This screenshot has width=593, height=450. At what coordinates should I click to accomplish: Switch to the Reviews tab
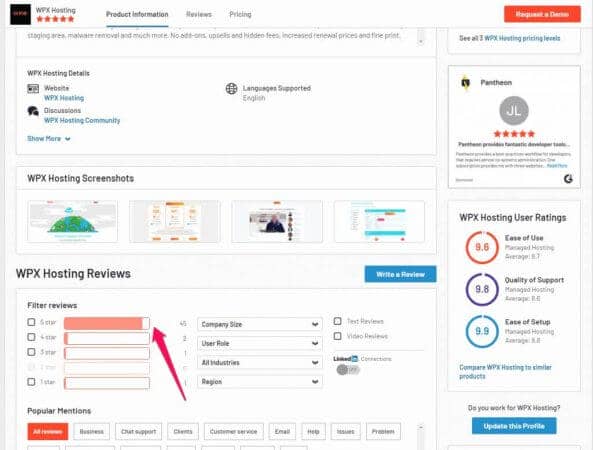click(199, 14)
